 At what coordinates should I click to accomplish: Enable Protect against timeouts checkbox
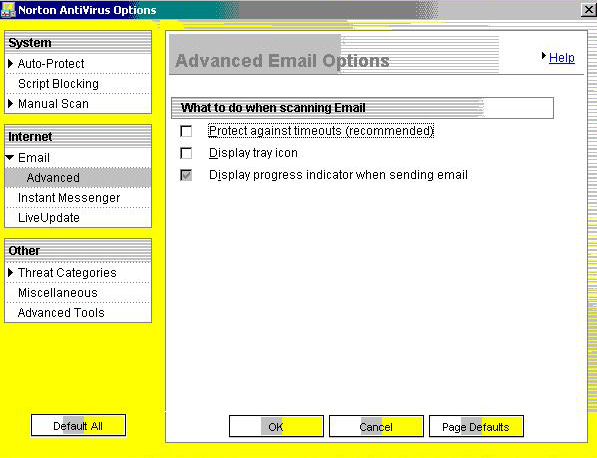click(x=186, y=131)
